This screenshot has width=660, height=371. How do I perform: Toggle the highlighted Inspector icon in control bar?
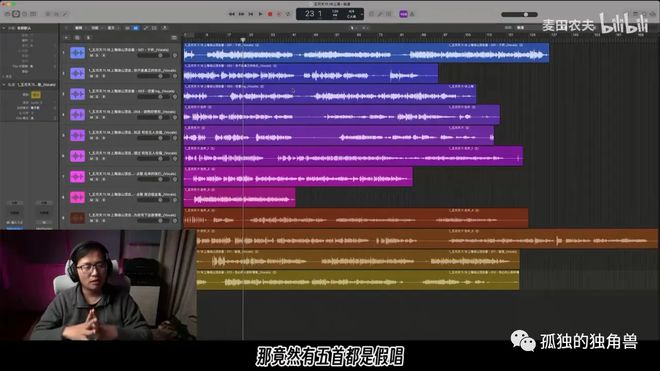(x=16, y=14)
